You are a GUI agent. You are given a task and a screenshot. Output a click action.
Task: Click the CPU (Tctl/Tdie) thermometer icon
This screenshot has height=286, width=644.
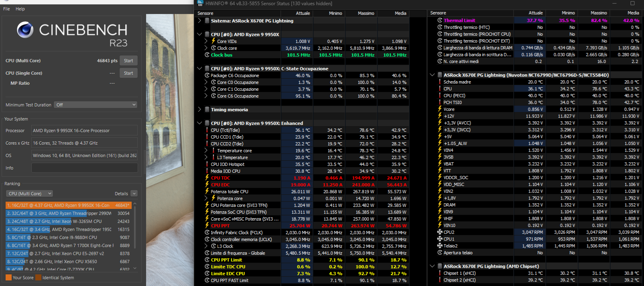coord(207,130)
